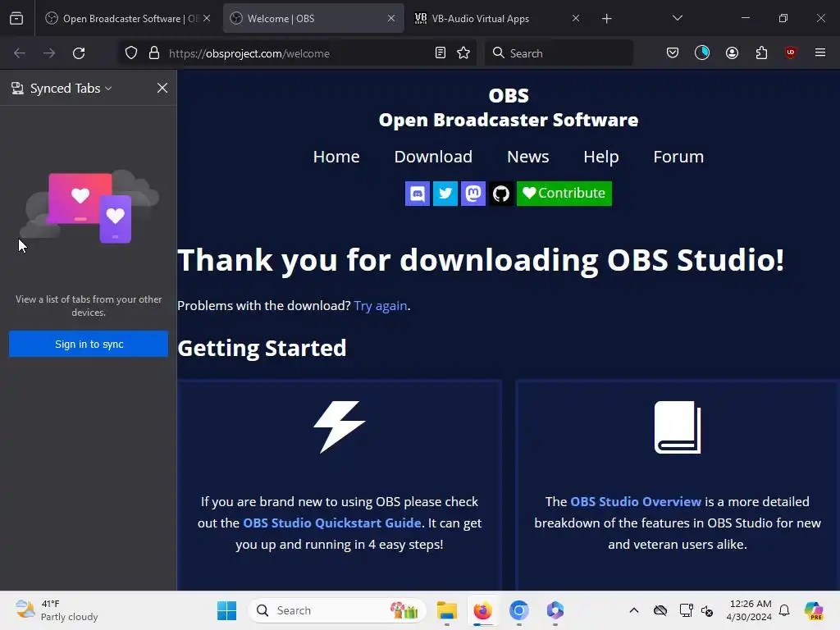Save page to Pocket
Viewport: 840px width, 630px height.
(x=673, y=52)
